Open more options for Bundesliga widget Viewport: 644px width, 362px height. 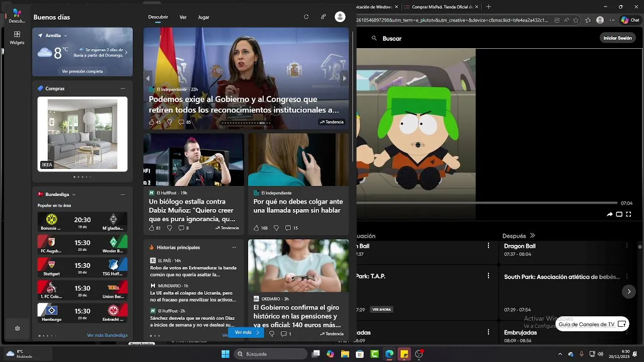(123, 195)
